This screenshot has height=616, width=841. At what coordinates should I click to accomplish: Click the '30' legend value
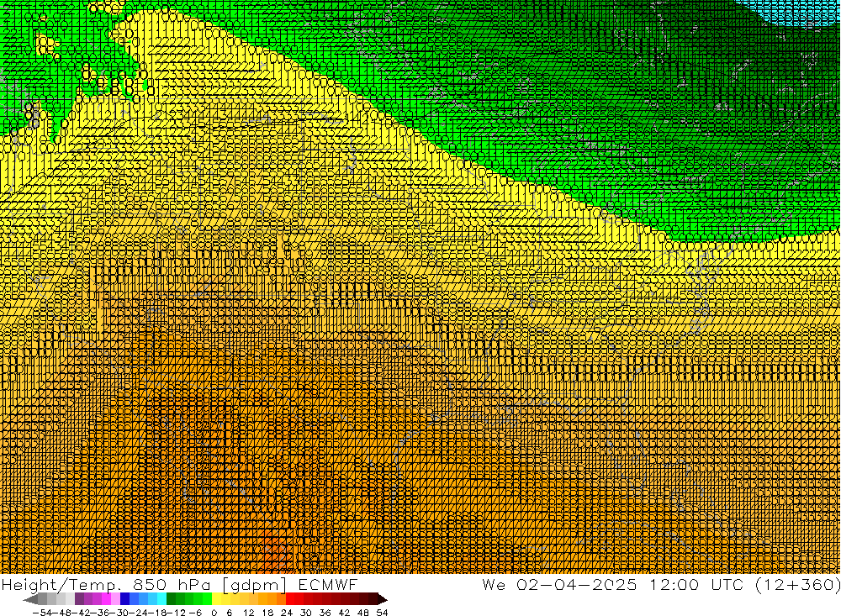[306, 613]
